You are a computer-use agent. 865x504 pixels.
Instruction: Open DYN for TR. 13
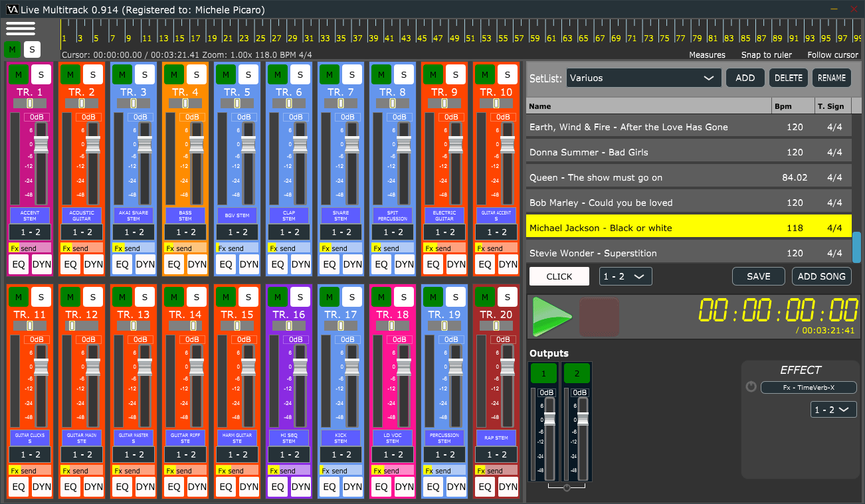(x=145, y=487)
